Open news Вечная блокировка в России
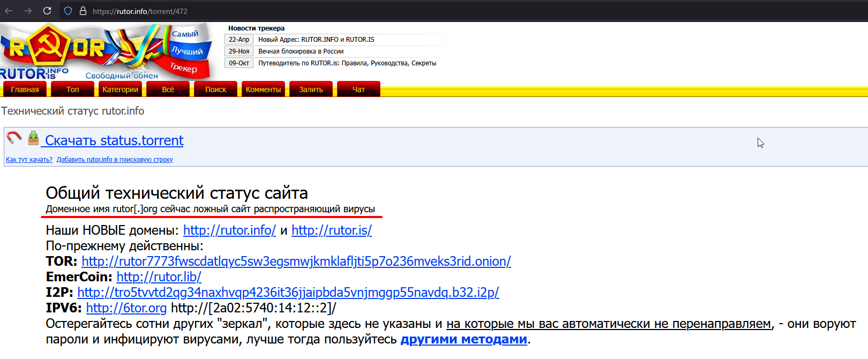This screenshot has width=868, height=359. 301,51
